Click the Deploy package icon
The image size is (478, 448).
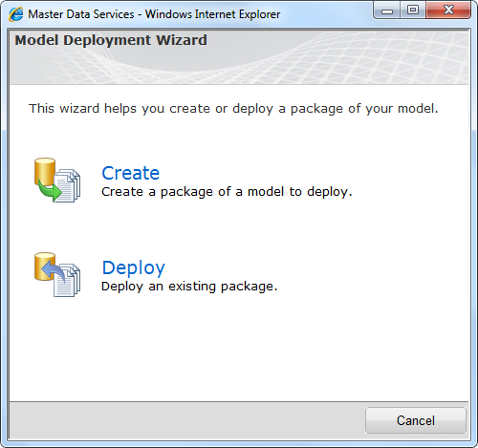click(x=57, y=274)
